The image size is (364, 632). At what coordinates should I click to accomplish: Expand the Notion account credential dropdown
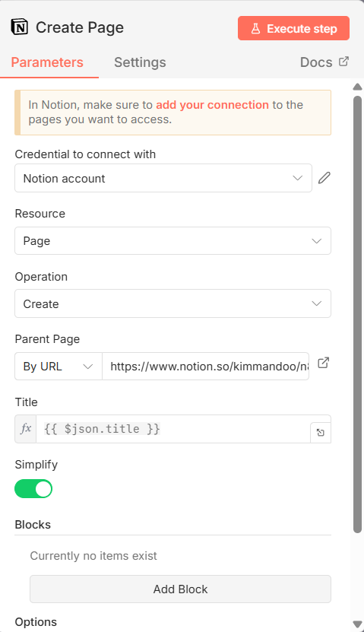163,178
